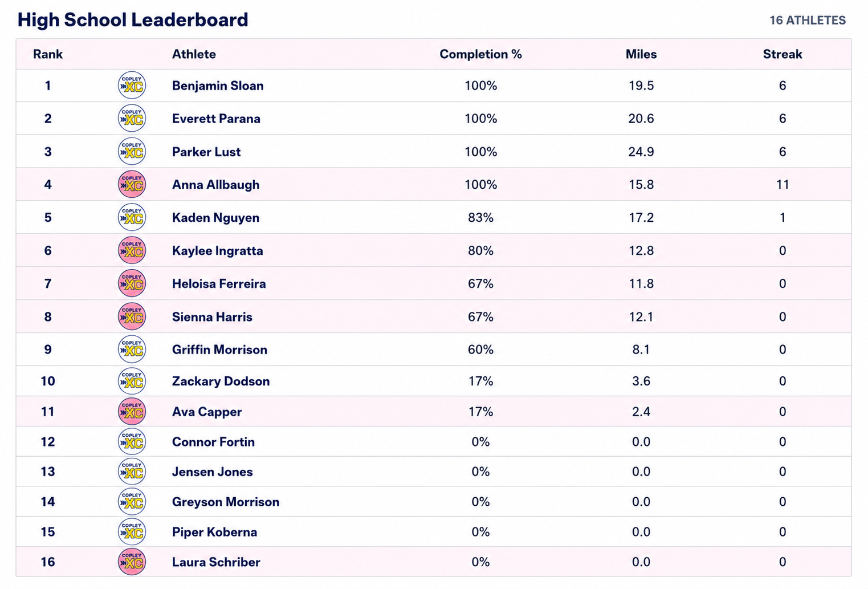Click Anna Allbaugh's pink XC team badge
This screenshot has height=589, width=868.
click(132, 184)
